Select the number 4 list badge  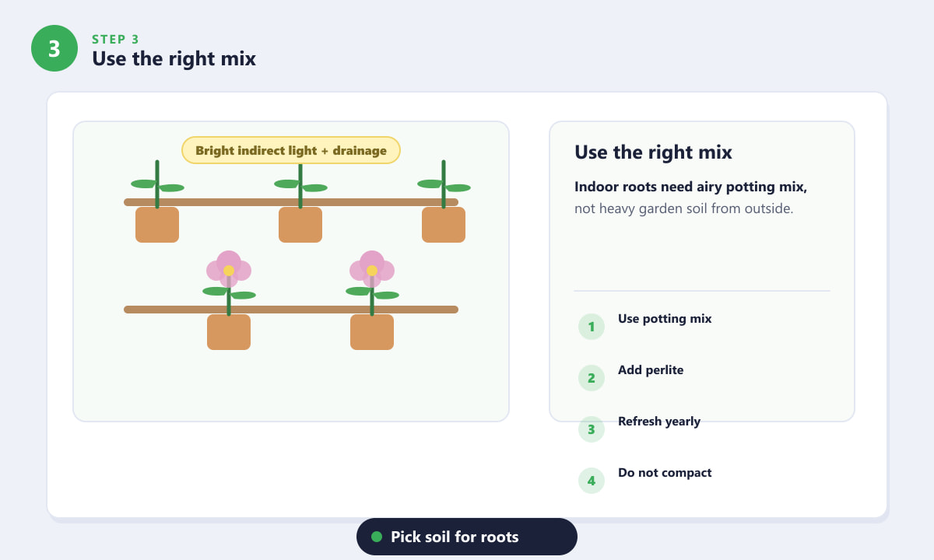click(592, 481)
